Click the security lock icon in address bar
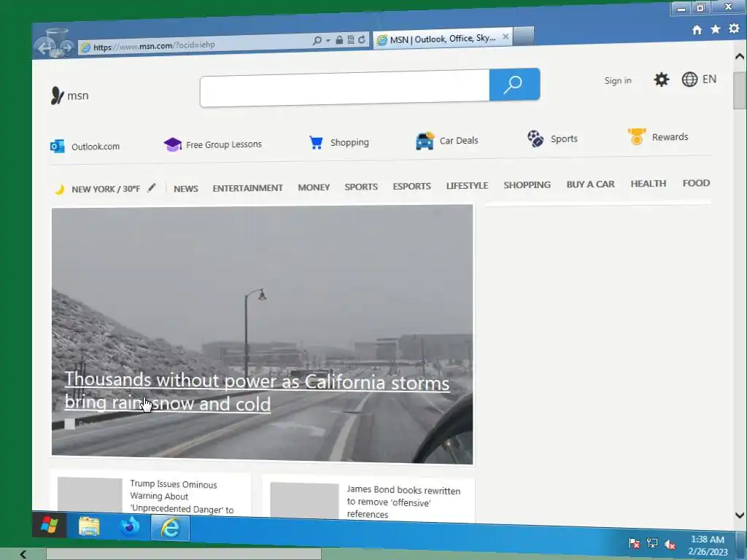This screenshot has height=560, width=747. coord(339,40)
